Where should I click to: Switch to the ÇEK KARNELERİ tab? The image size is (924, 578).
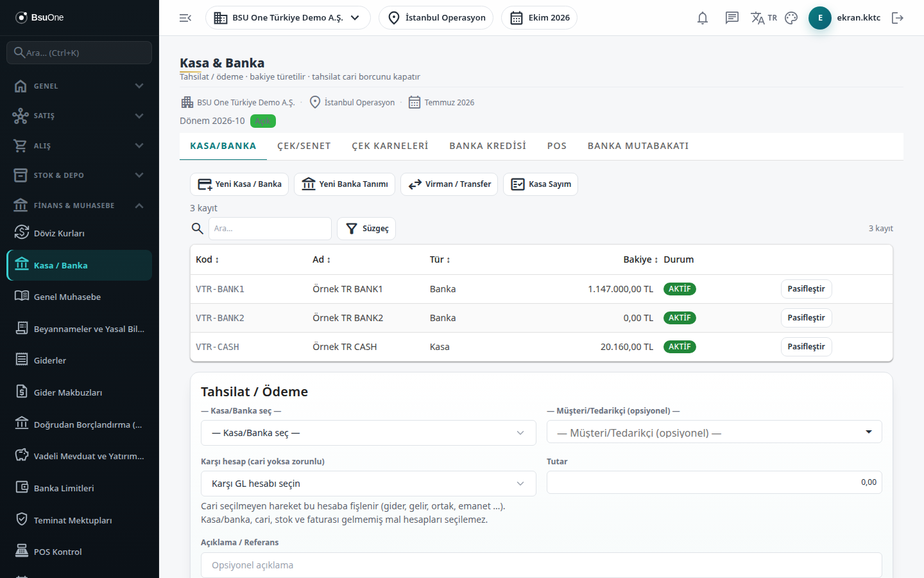(x=390, y=146)
